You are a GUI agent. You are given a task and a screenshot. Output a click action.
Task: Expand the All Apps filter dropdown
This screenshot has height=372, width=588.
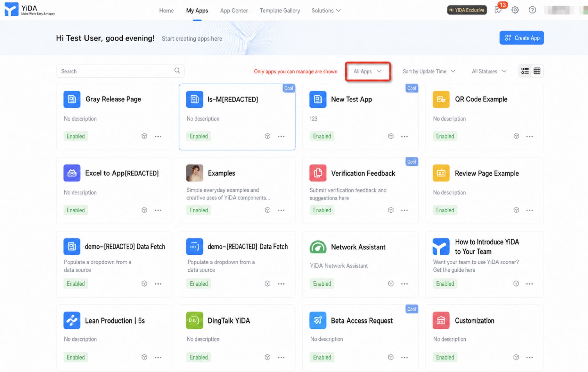pyautogui.click(x=368, y=71)
